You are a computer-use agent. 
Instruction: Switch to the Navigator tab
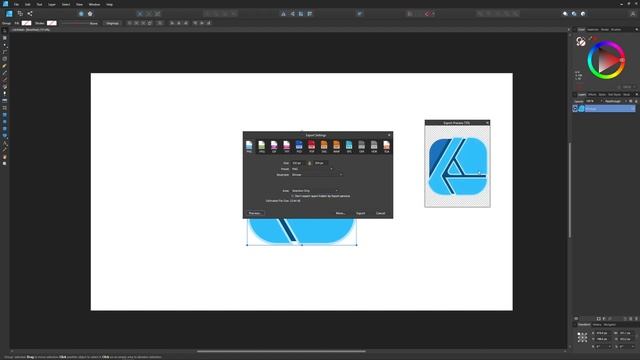[x=609, y=324]
